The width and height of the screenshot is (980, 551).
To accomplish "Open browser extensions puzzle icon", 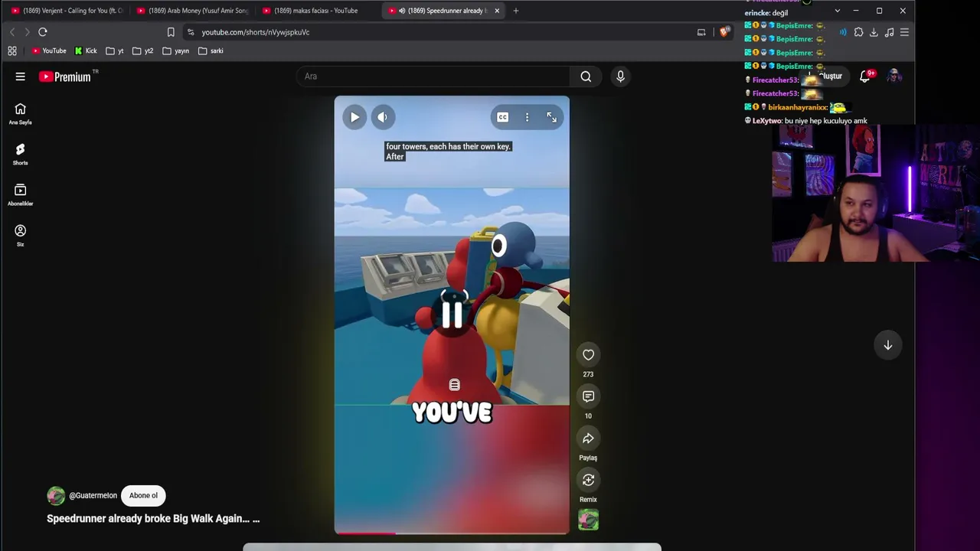I will click(858, 32).
